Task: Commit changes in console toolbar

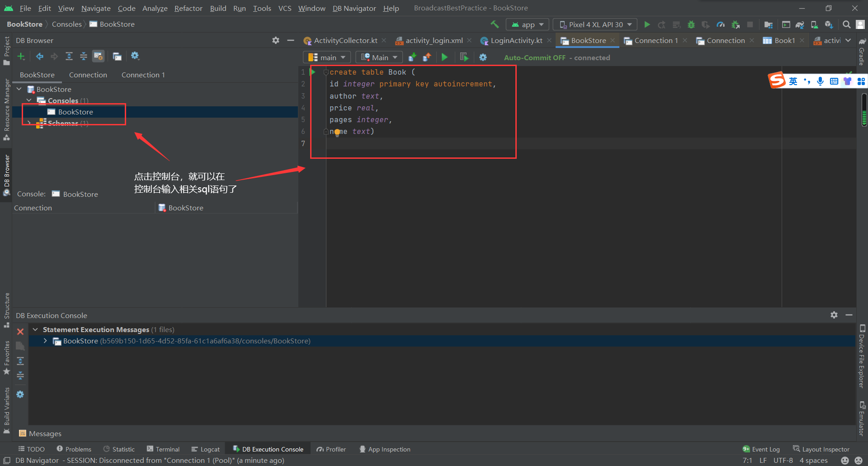Action: (412, 57)
